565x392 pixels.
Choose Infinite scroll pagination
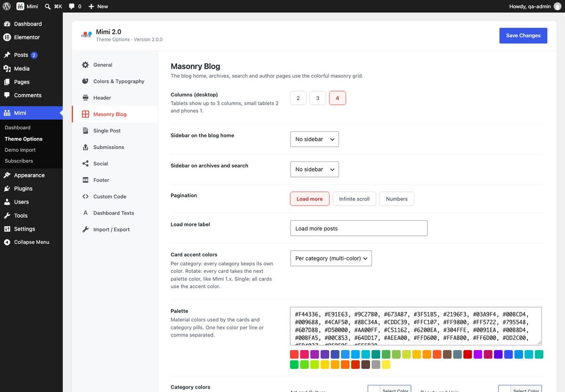tap(354, 199)
